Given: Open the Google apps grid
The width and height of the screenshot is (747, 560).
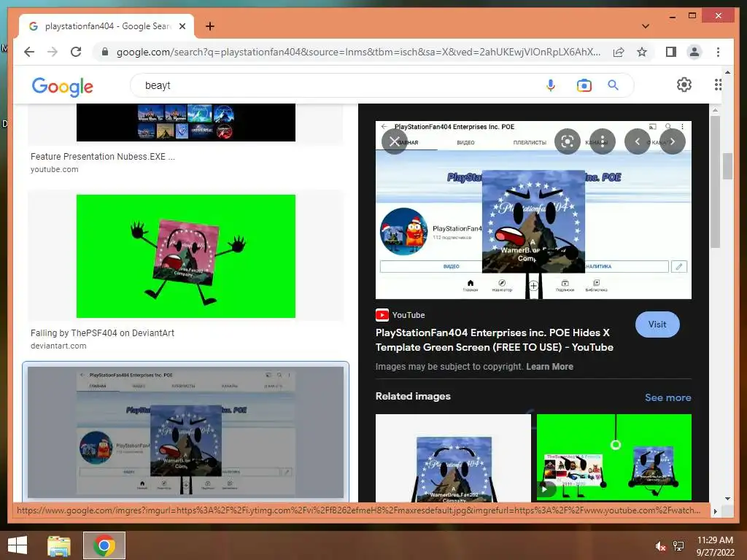Looking at the screenshot, I should tap(718, 85).
